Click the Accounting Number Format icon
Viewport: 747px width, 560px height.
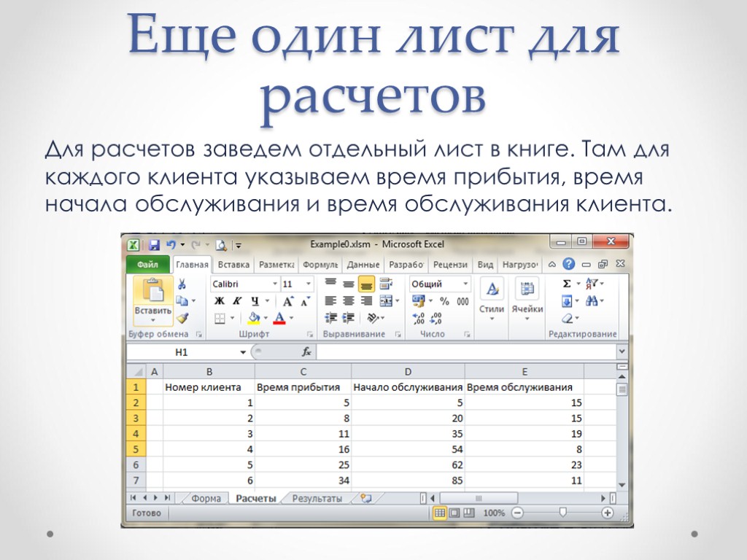pos(418,301)
